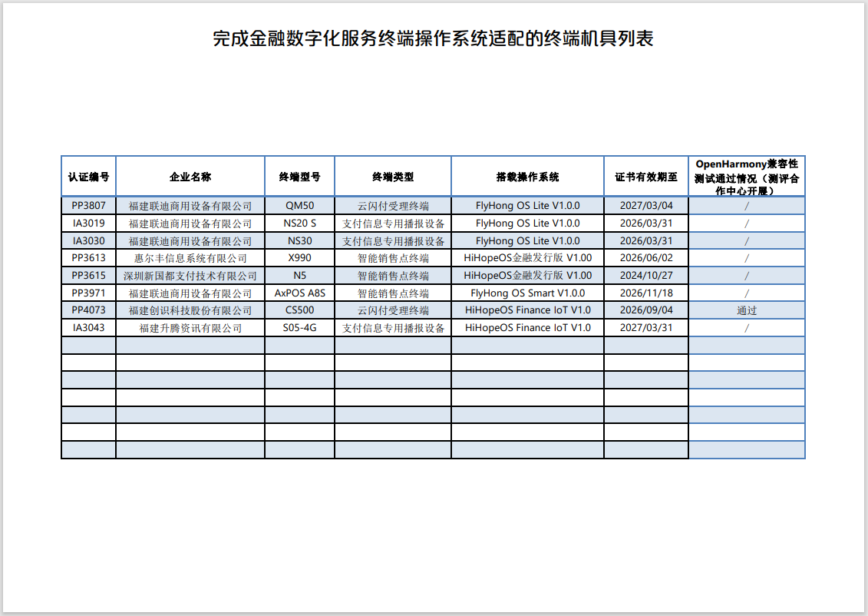
Task: Select terminal model NS20 S
Action: click(x=299, y=224)
